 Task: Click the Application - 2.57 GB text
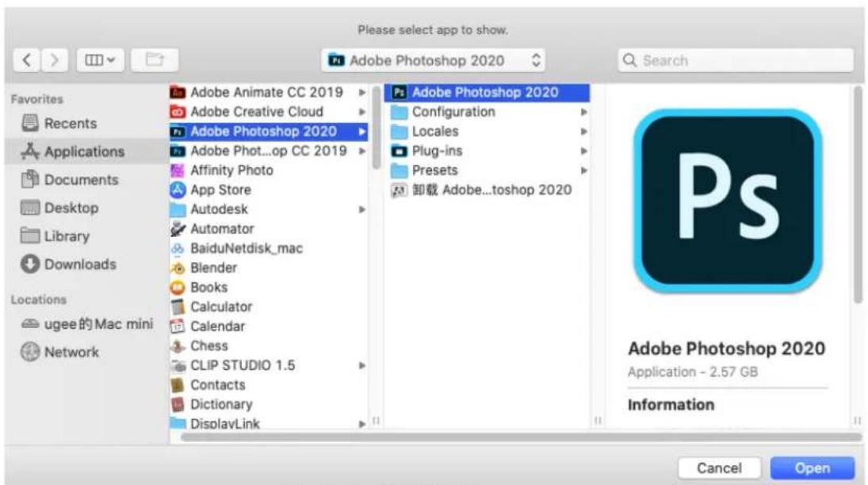[693, 372]
